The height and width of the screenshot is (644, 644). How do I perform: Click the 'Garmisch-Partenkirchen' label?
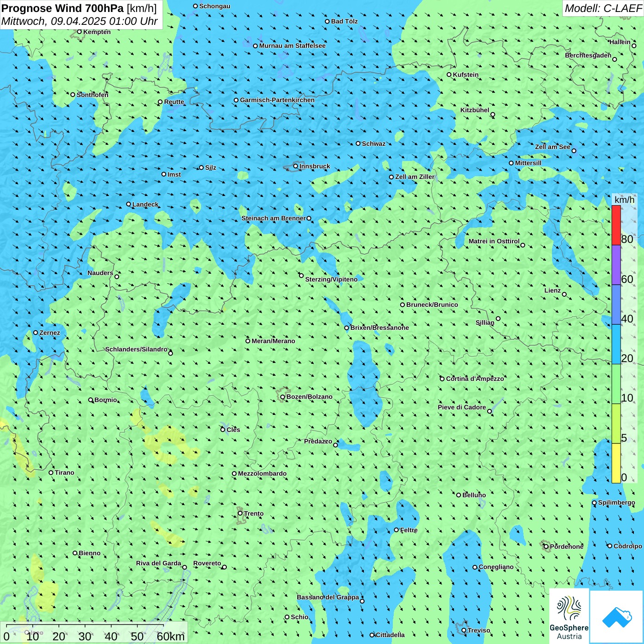(277, 100)
